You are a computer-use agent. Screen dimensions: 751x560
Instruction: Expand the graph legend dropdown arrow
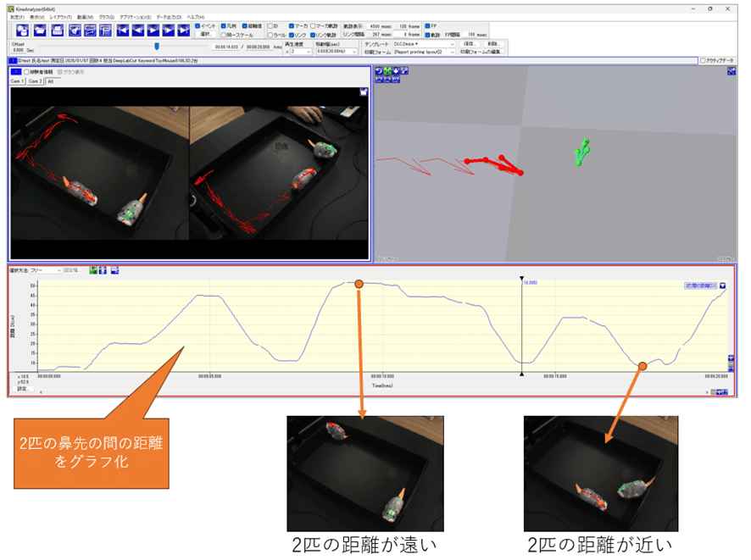pos(723,286)
